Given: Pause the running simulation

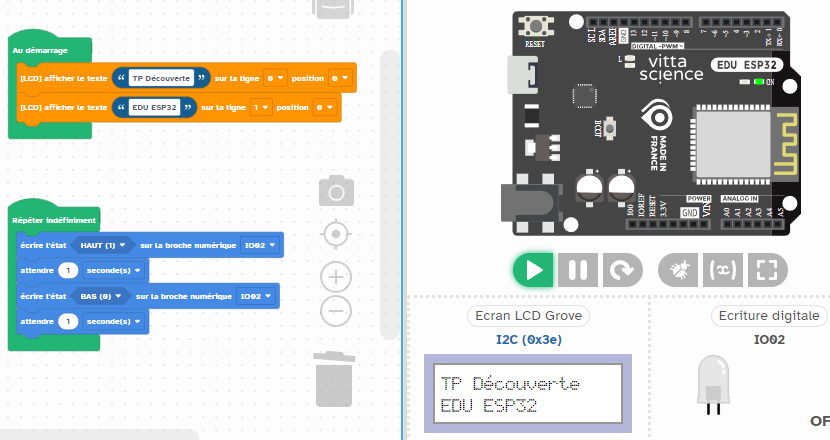Looking at the screenshot, I should pos(577,270).
